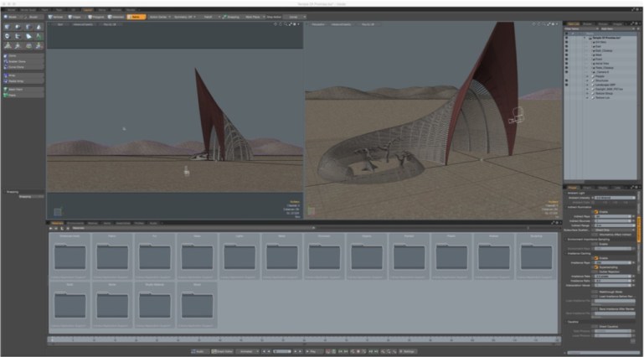This screenshot has width=644, height=357.
Task: Click the Radial Array tool button
Action: pos(23,81)
